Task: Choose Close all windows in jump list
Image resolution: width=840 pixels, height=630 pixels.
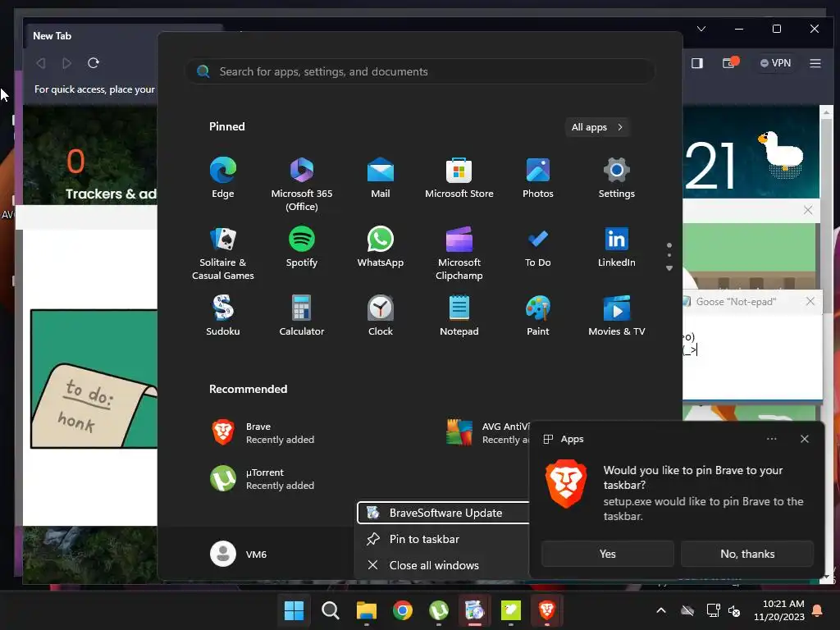Action: click(443, 565)
